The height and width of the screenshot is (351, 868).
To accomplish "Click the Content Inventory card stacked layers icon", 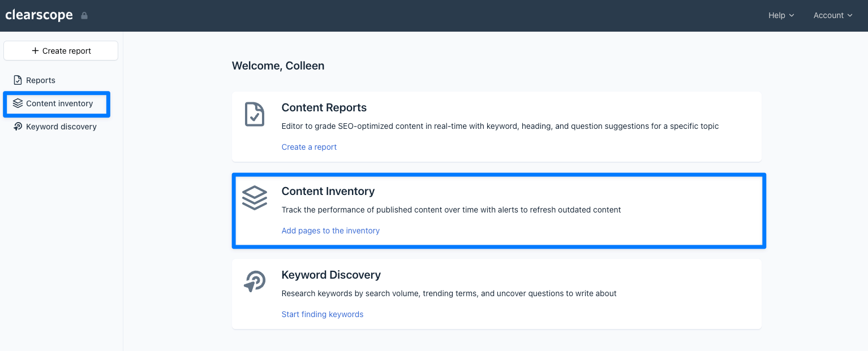I will point(254,198).
